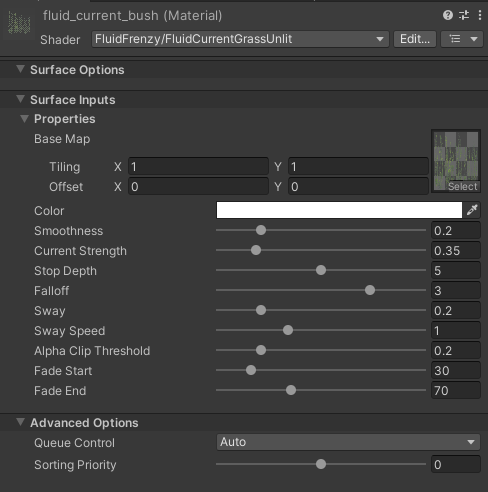Click the Smoothness slider handle
488x492 pixels.
(261, 230)
